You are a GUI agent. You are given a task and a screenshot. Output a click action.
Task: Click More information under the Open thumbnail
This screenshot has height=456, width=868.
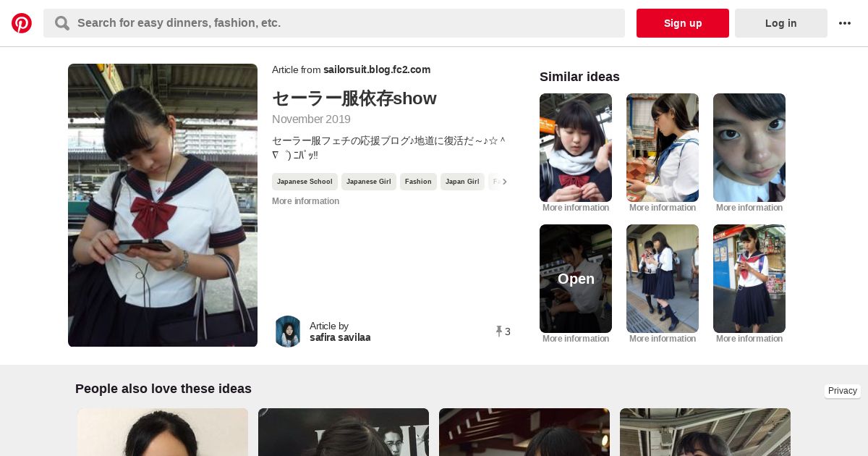[x=576, y=339]
